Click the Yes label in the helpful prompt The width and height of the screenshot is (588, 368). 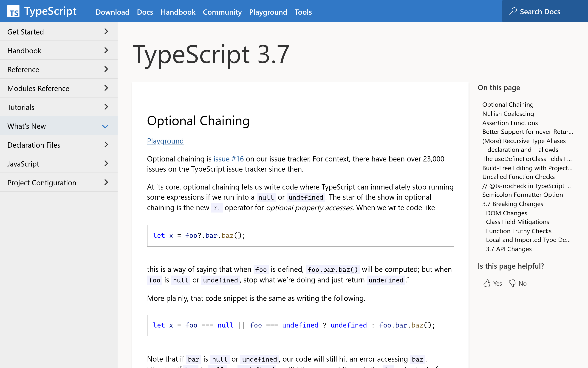497,283
